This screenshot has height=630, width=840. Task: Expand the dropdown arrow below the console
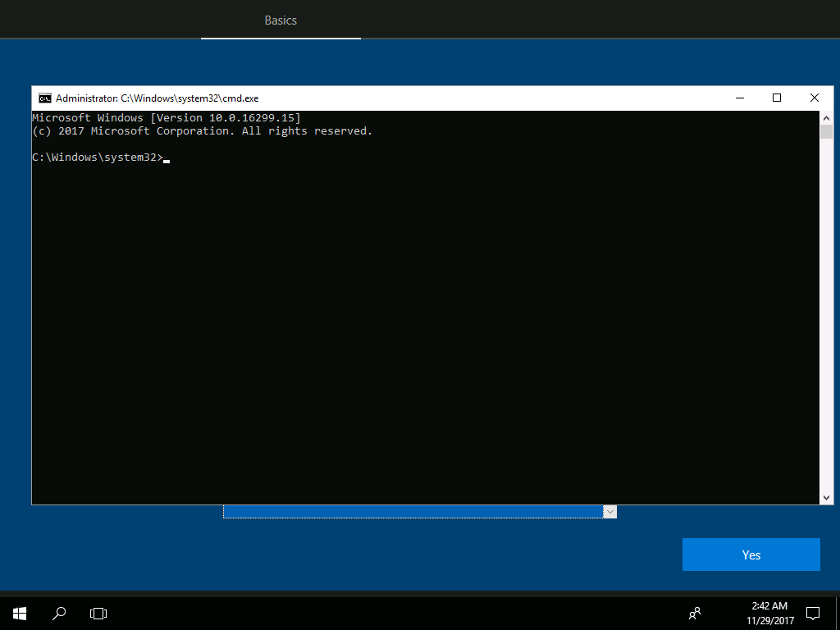click(609, 512)
